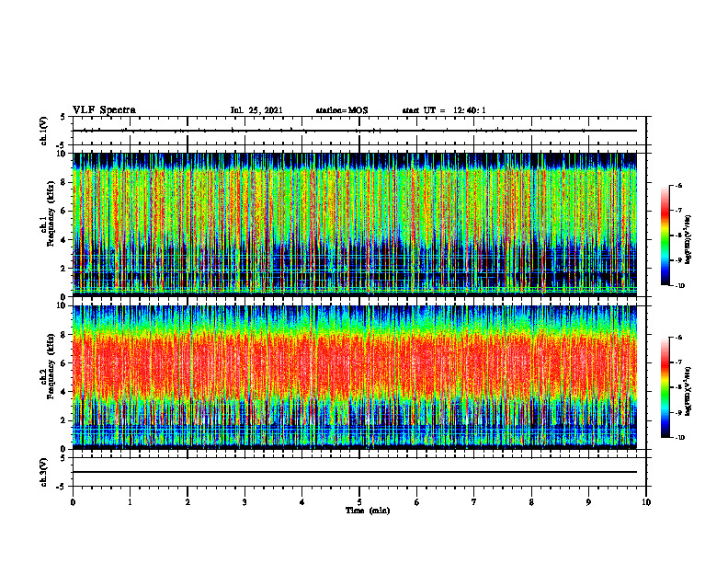Click the "station=MOS" header label

pos(342,110)
